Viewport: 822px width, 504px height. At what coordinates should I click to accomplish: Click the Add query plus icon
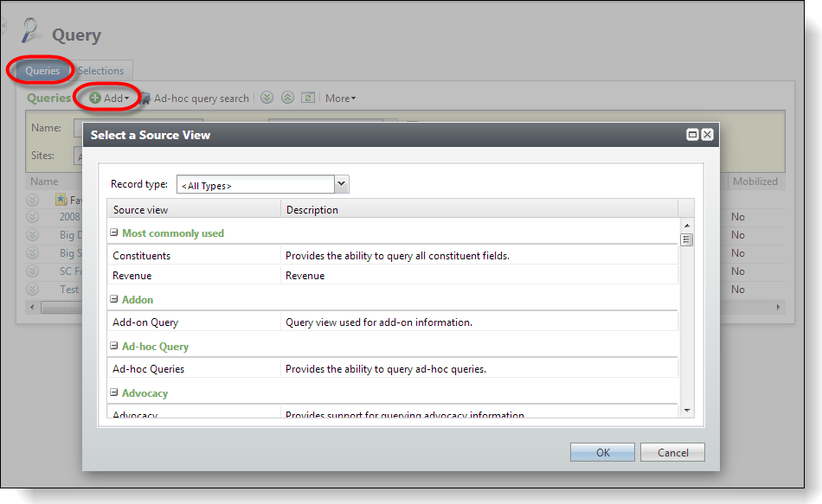[x=95, y=99]
